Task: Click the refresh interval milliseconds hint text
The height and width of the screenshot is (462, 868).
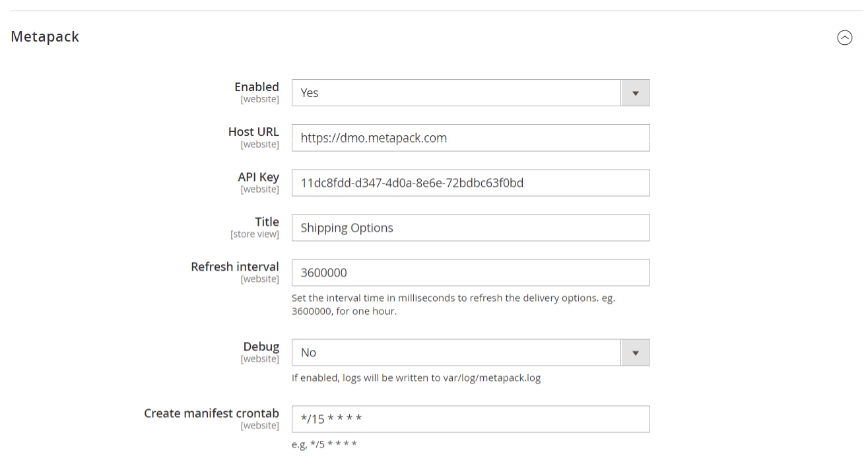Action: click(x=453, y=304)
